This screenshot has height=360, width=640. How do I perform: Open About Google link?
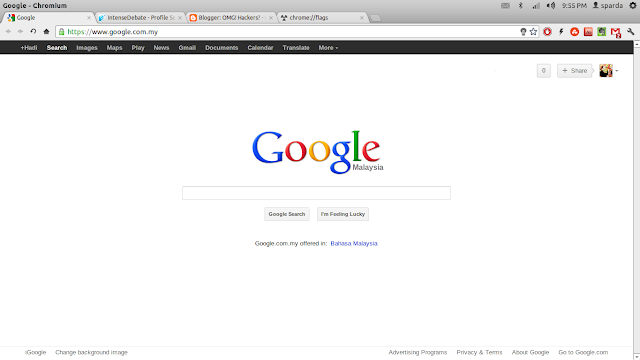(530, 352)
